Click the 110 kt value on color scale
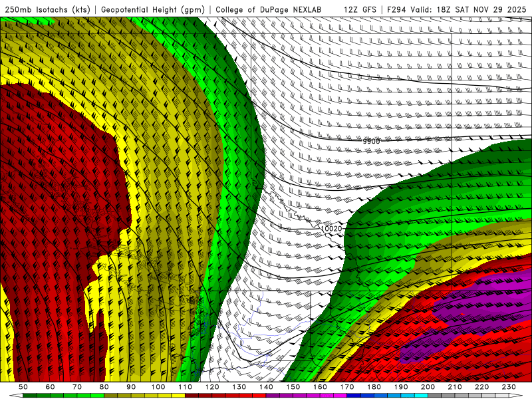This screenshot has height=399, width=532. tap(186, 387)
